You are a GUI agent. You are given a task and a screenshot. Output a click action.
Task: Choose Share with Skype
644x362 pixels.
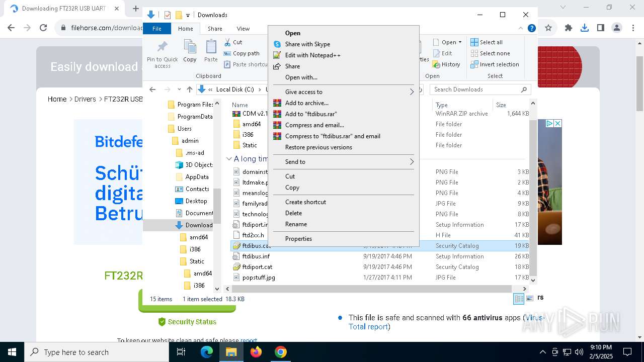(x=344, y=44)
